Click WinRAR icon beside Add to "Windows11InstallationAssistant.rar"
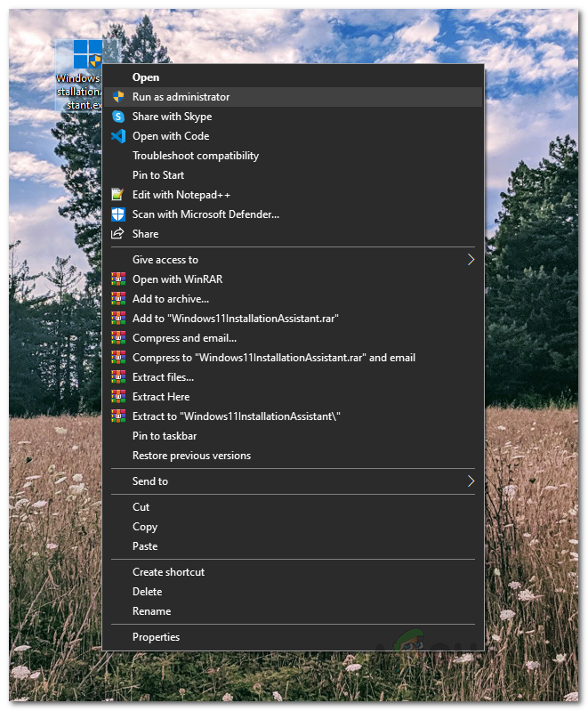 coord(118,319)
